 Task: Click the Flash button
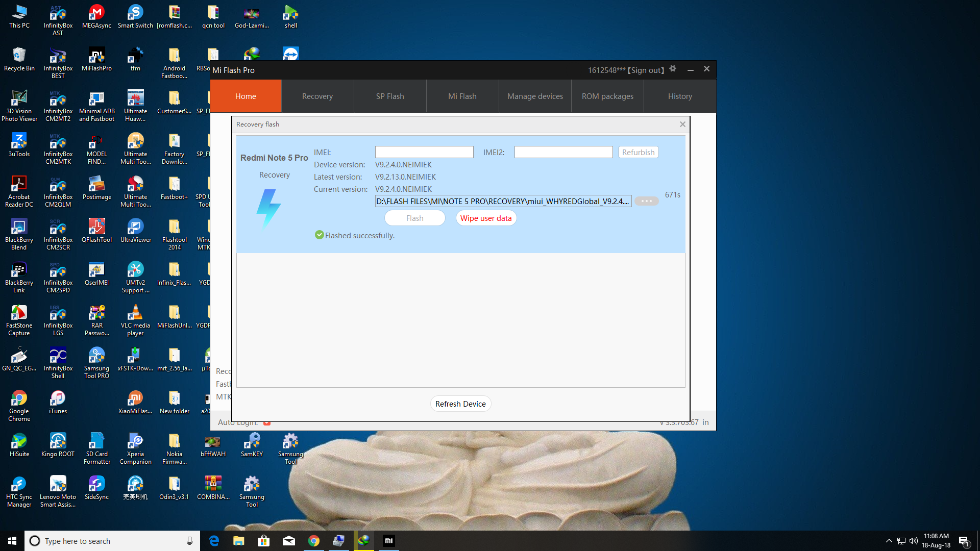pos(414,218)
